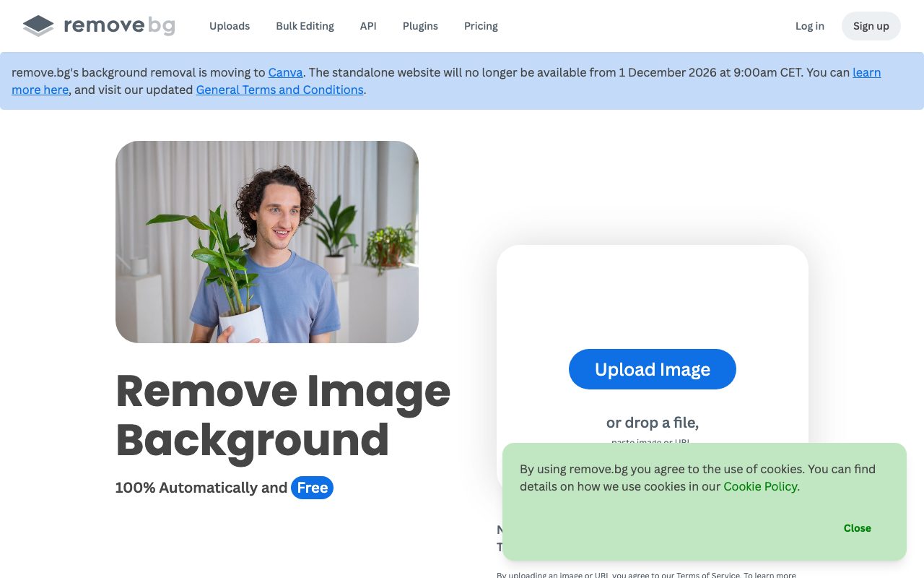Go to Bulk Editing
The image size is (924, 578).
click(305, 26)
